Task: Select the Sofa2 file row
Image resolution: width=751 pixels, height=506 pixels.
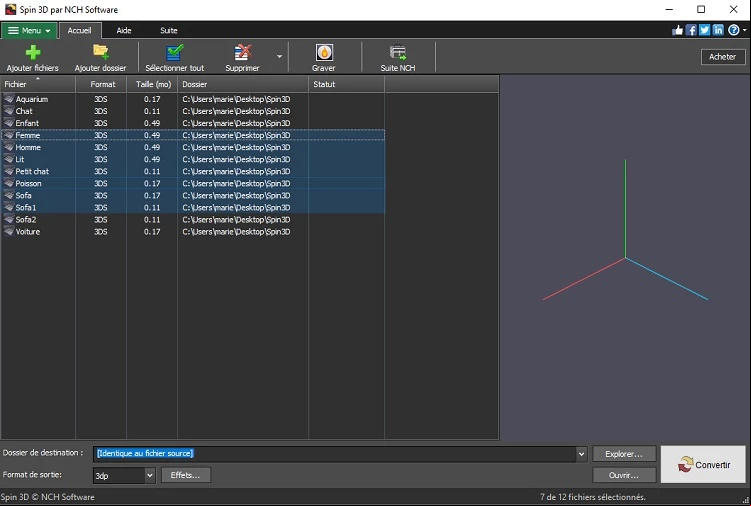Action: pos(193,219)
